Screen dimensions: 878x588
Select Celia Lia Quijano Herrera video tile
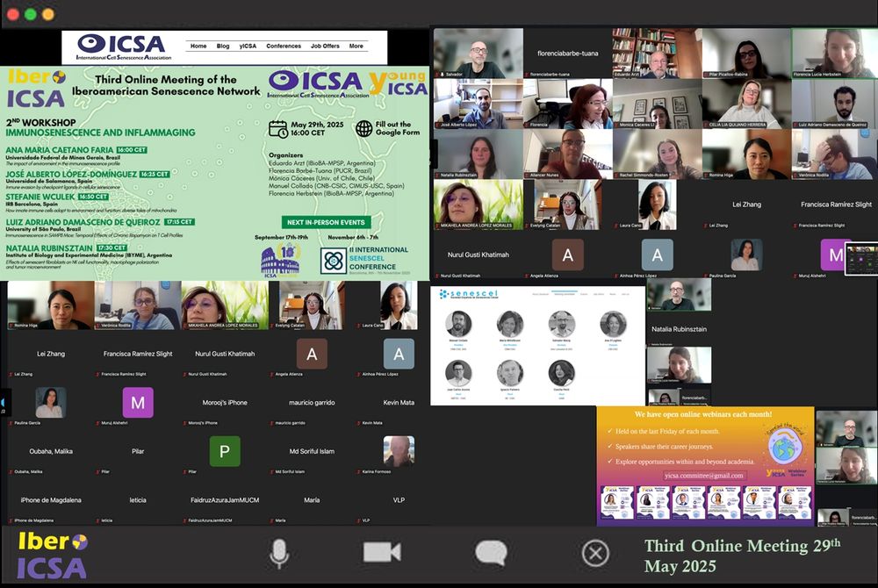coord(746,104)
